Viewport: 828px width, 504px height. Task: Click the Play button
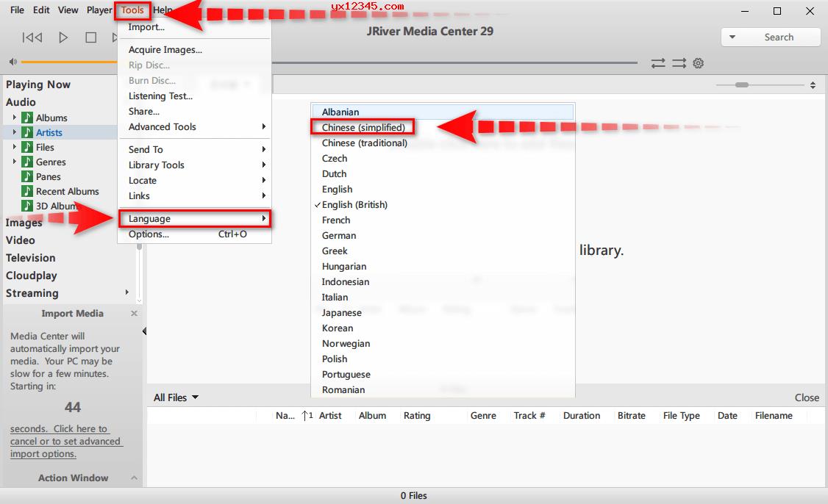63,37
